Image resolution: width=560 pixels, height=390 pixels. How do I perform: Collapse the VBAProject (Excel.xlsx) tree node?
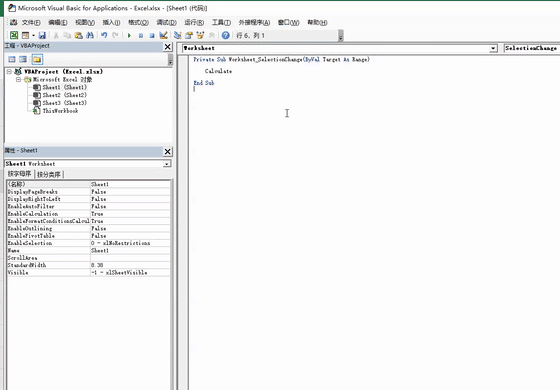(9, 71)
